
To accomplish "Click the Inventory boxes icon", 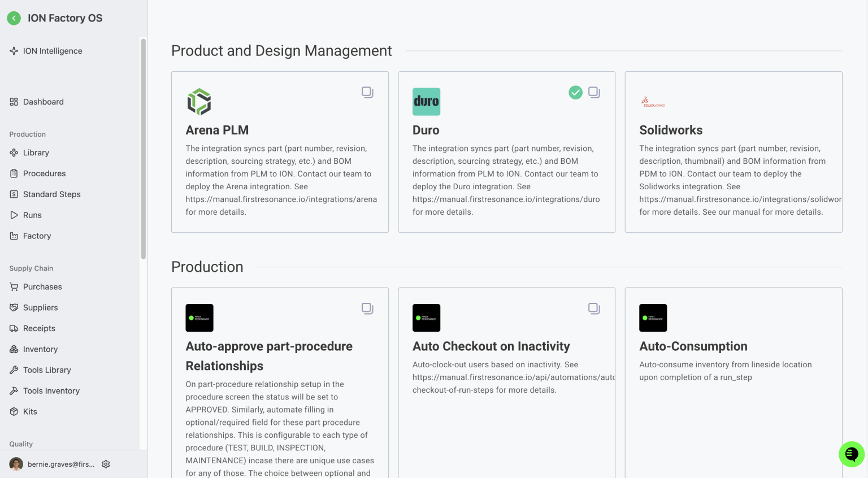I will pos(14,350).
